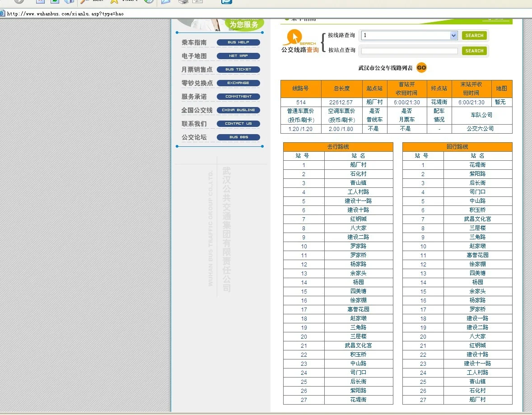Image resolution: width=532 pixels, height=415 pixels.
Task: Open the NET WAP electronic map button
Action: 238,56
